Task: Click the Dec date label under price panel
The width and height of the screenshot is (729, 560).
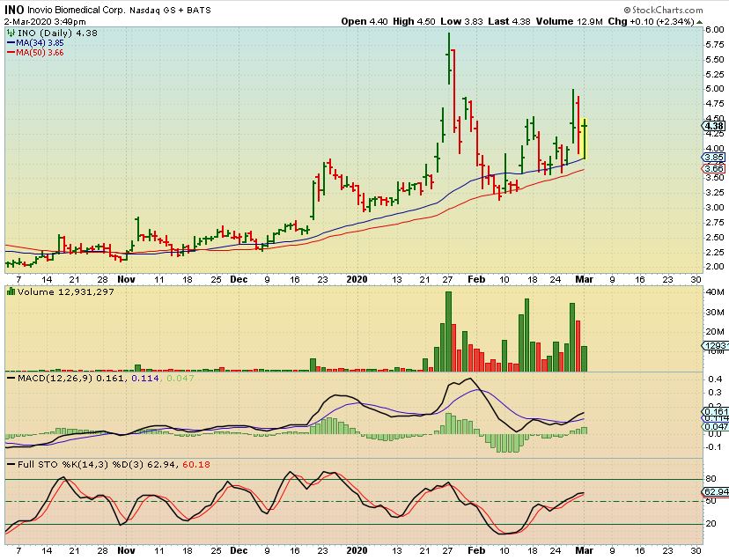Action: click(239, 279)
